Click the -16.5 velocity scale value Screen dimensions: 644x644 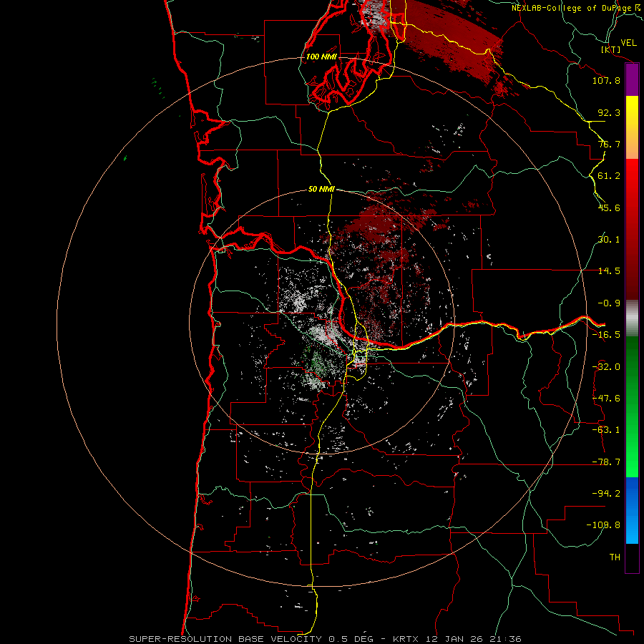pyautogui.click(x=606, y=335)
